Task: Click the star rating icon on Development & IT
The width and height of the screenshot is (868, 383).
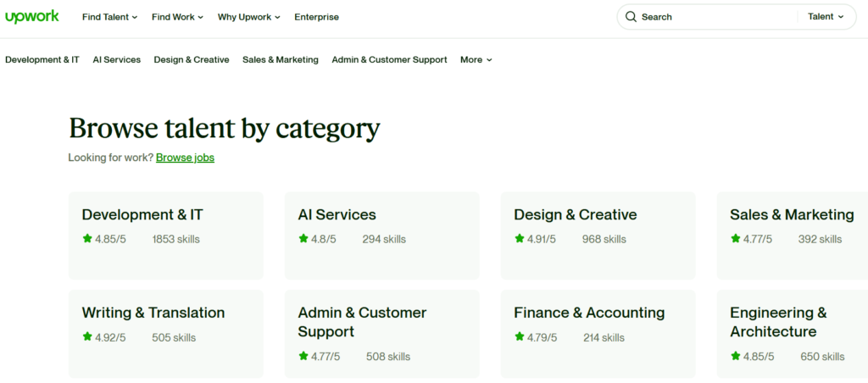Action: pos(87,239)
